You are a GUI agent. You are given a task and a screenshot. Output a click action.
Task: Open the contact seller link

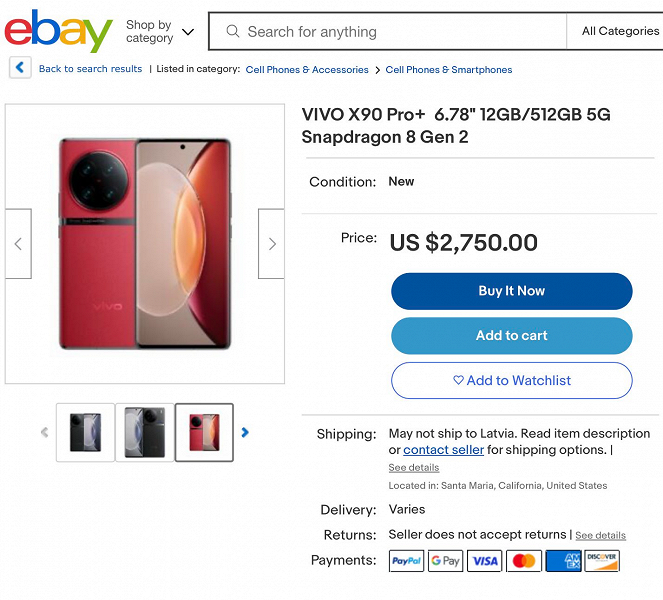(x=443, y=450)
